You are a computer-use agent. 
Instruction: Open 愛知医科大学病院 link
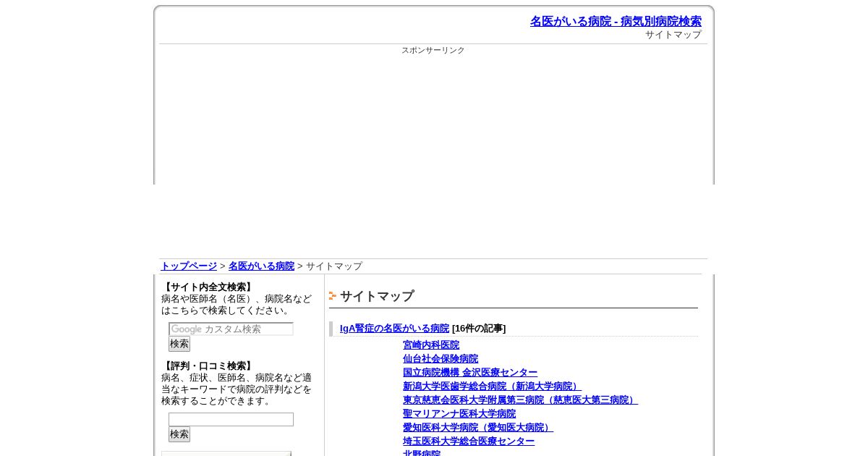pos(478,428)
